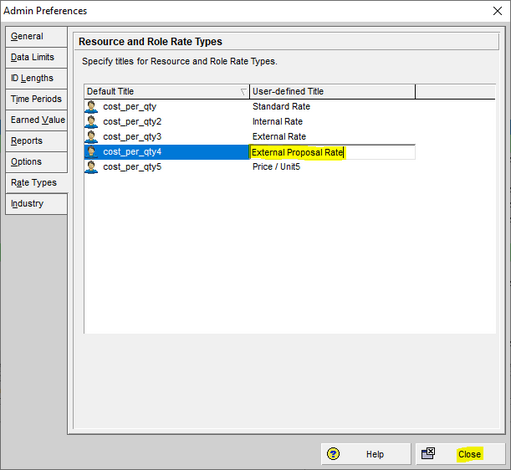Close the Admin Preferences dialog with X
This screenshot has width=511, height=470.
click(x=497, y=11)
